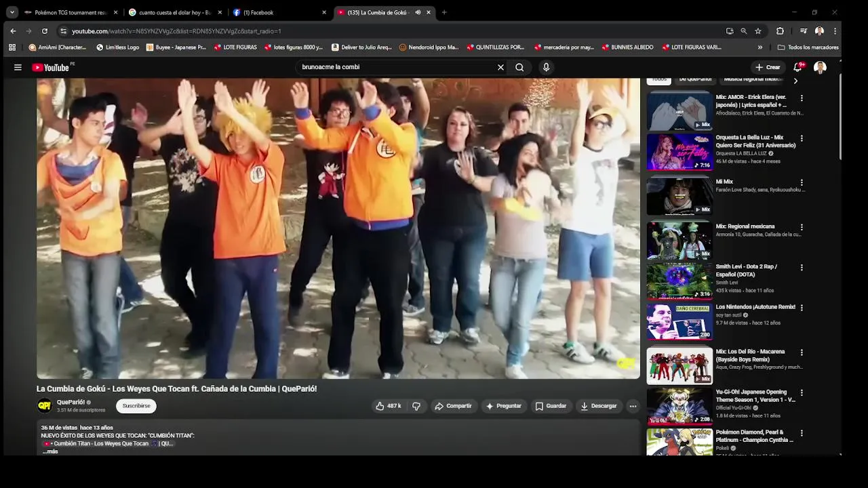
Task: Clear the search text with the X
Action: point(500,67)
